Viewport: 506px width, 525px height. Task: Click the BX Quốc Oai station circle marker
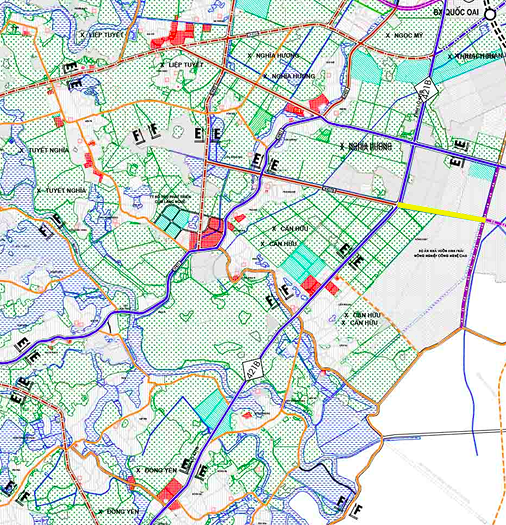[490, 14]
